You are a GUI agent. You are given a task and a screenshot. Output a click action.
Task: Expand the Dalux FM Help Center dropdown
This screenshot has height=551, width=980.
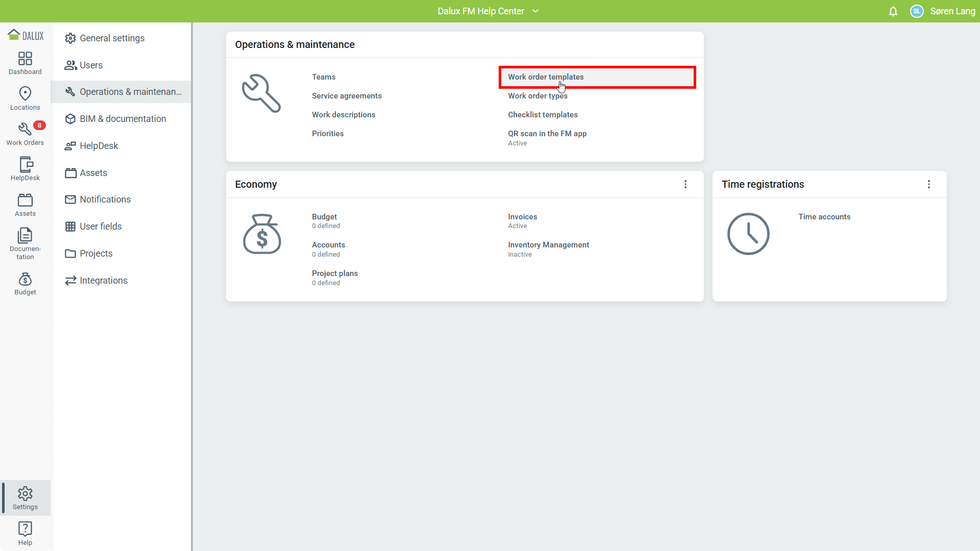[x=535, y=11]
